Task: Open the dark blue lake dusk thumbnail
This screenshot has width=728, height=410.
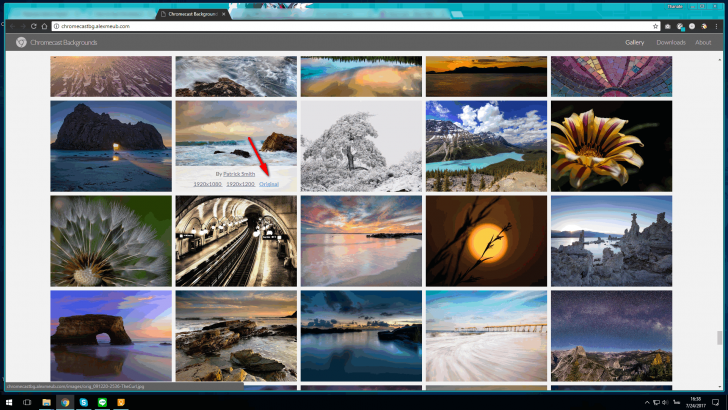Action: pos(361,336)
